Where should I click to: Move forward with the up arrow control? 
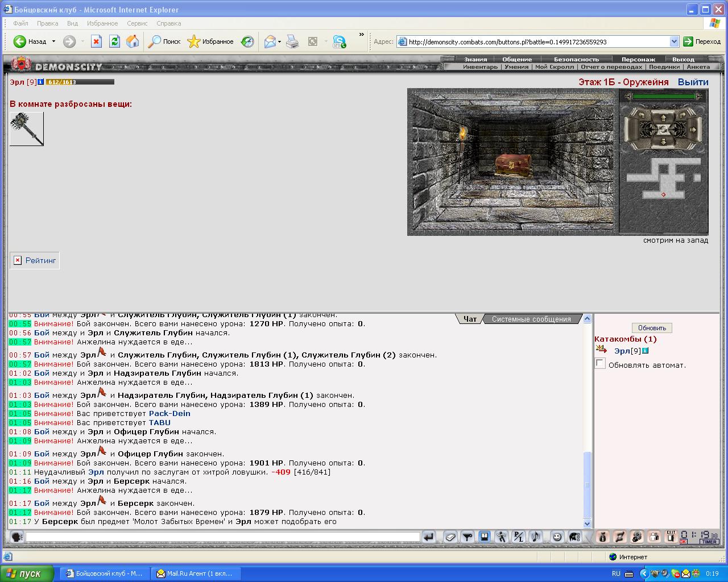(x=663, y=118)
